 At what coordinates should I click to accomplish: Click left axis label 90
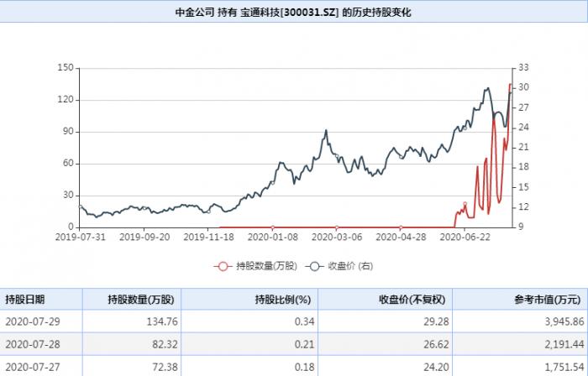[x=68, y=132]
